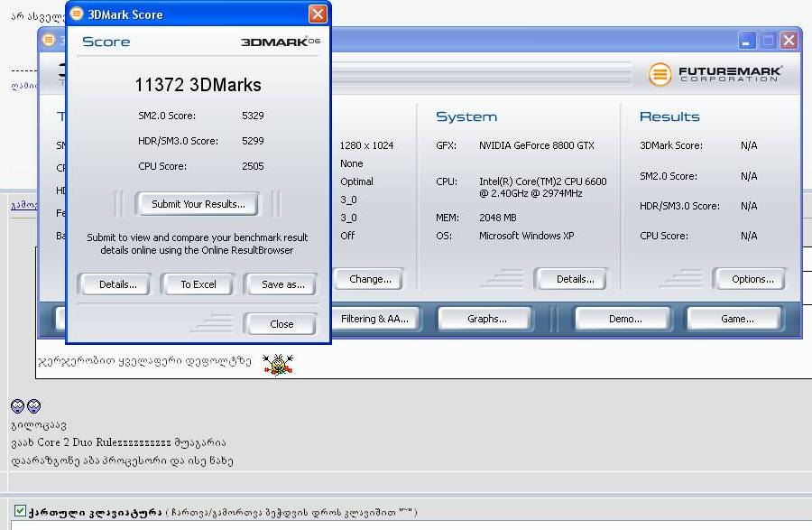
Task: Click the forum line 'დაარაზგონე აბა პროცესორი და ისე ნახე'
Action: (122, 460)
